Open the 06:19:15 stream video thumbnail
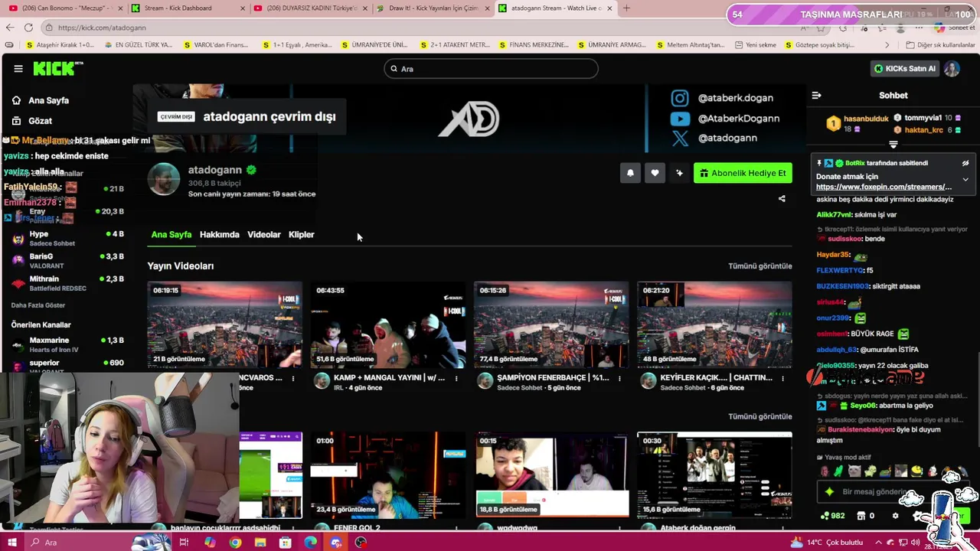The width and height of the screenshot is (980, 551). (224, 324)
